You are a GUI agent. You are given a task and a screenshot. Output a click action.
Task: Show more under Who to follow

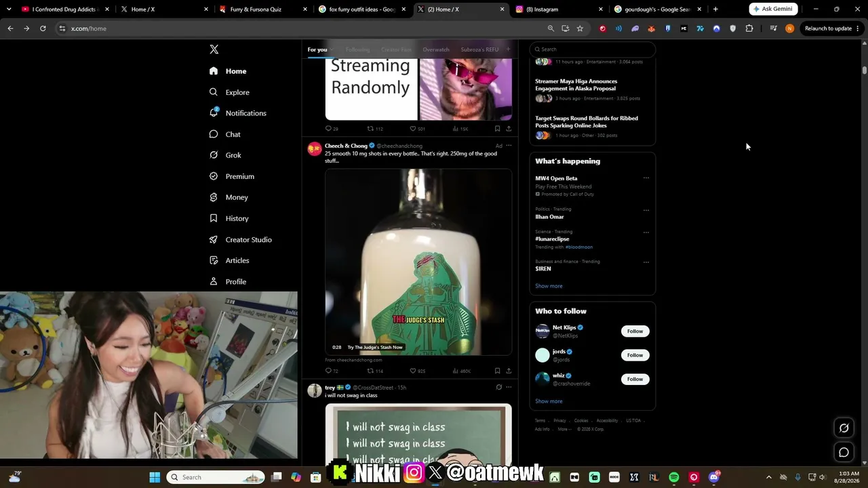pyautogui.click(x=549, y=401)
